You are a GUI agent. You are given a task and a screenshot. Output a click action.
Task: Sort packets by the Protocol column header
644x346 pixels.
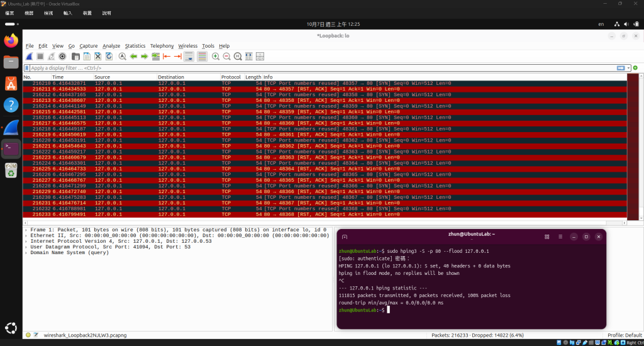coord(232,77)
